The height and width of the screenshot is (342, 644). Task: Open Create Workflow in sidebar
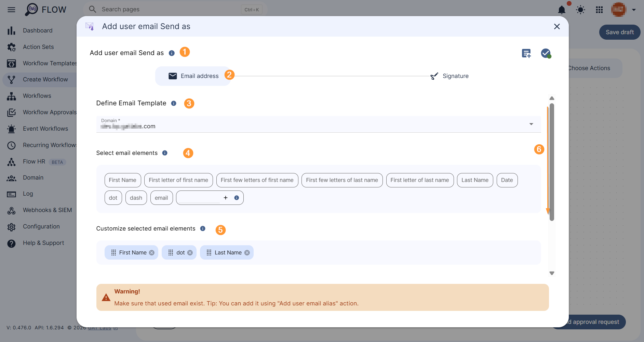tap(40, 79)
